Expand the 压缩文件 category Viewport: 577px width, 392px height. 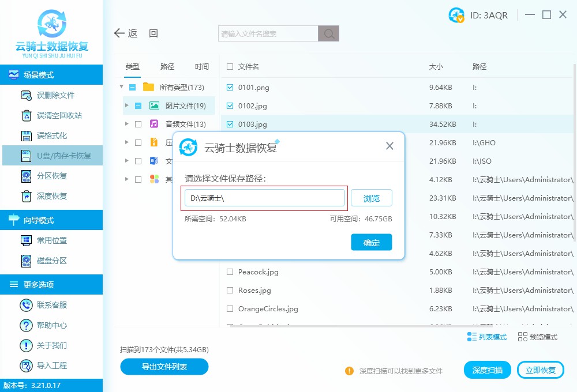127,142
